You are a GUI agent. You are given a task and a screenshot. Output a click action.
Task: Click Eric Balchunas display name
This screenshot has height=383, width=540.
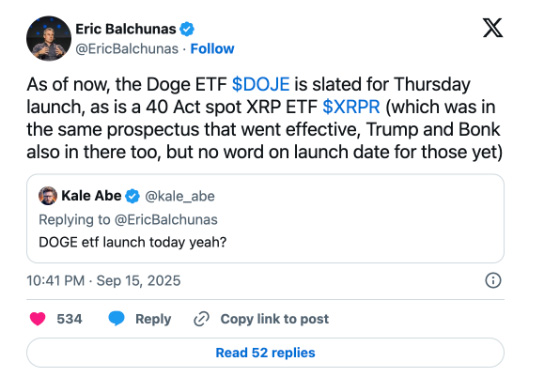point(126,29)
